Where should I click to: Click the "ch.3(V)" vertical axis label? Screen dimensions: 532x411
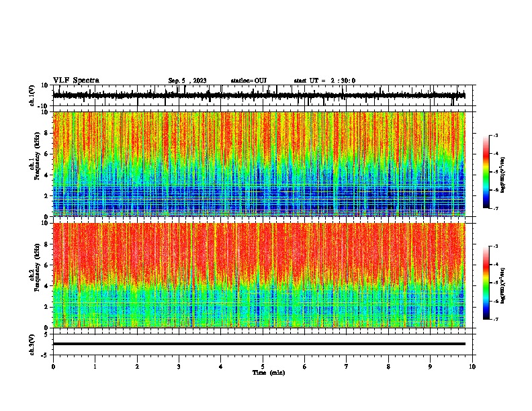32,345
